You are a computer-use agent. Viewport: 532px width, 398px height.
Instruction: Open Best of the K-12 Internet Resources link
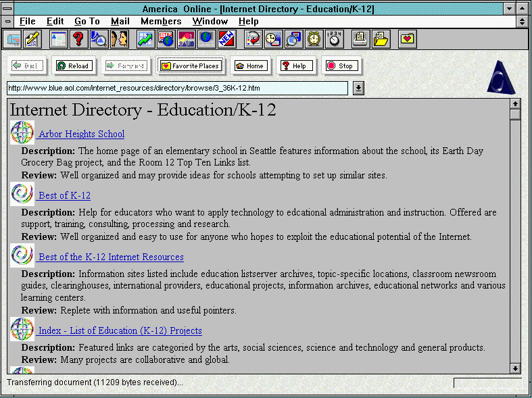click(x=110, y=257)
